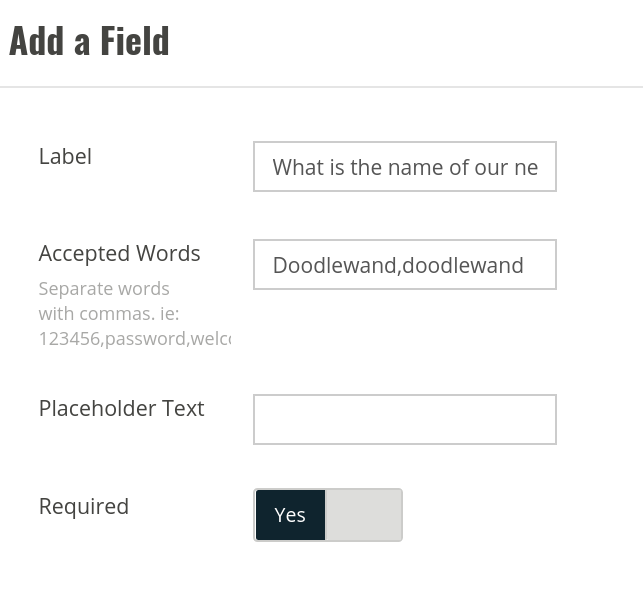This screenshot has width=643, height=593.
Task: Click the dark Yes part of the Required switch
Action: click(290, 515)
